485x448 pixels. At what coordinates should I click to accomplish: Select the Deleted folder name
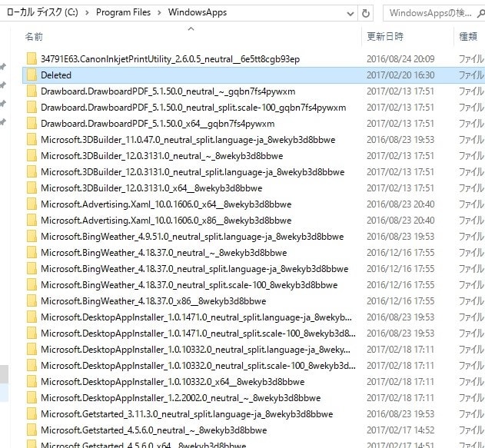(56, 75)
